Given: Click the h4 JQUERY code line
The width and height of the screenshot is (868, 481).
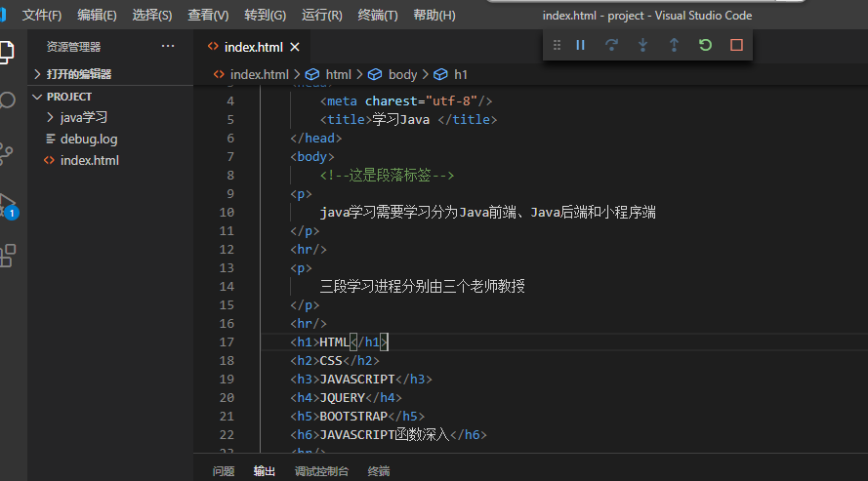Looking at the screenshot, I should (346, 397).
